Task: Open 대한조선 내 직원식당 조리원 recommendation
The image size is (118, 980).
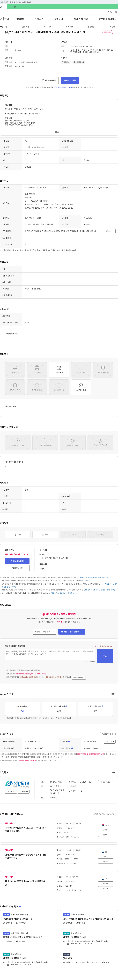Action: tap(17, 919)
